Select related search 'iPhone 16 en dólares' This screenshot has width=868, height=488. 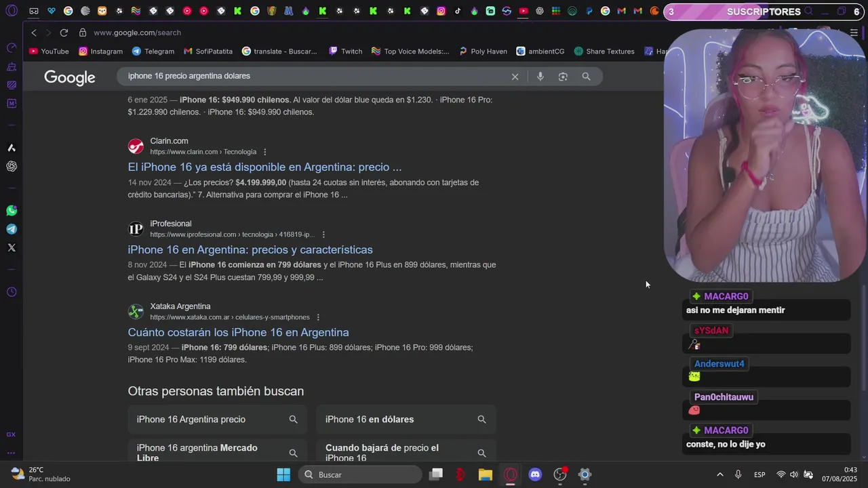406,420
